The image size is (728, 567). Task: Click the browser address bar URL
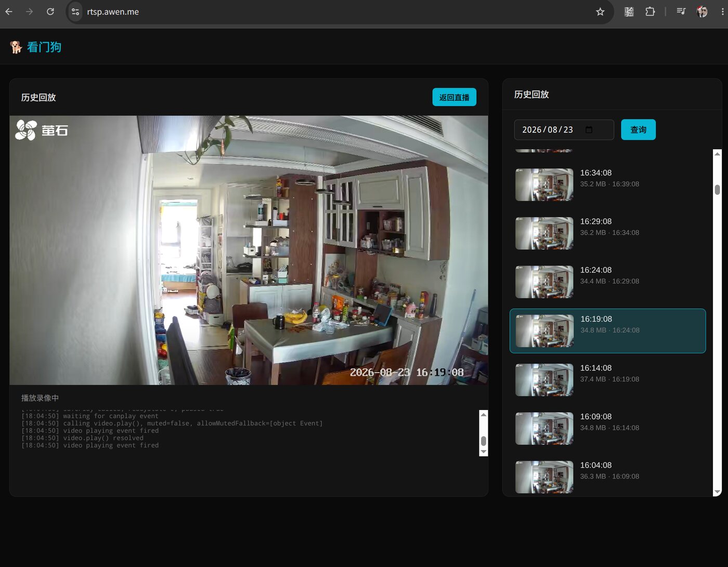tap(113, 12)
